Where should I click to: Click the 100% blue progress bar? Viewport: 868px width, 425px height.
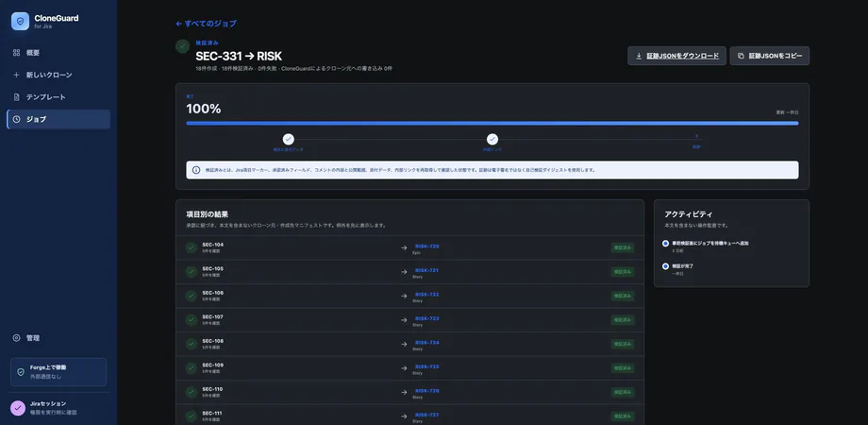pos(492,123)
